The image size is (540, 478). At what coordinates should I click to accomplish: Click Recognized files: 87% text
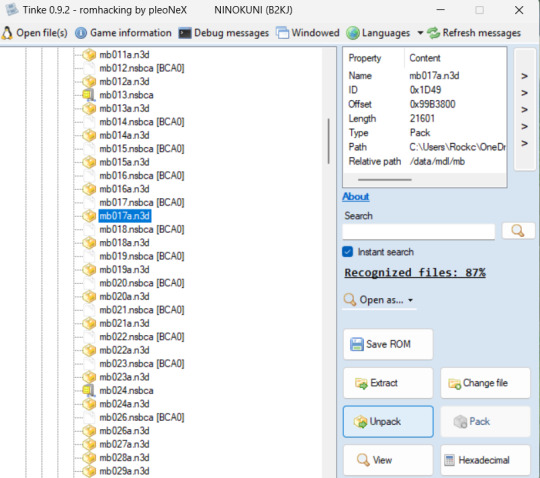415,273
